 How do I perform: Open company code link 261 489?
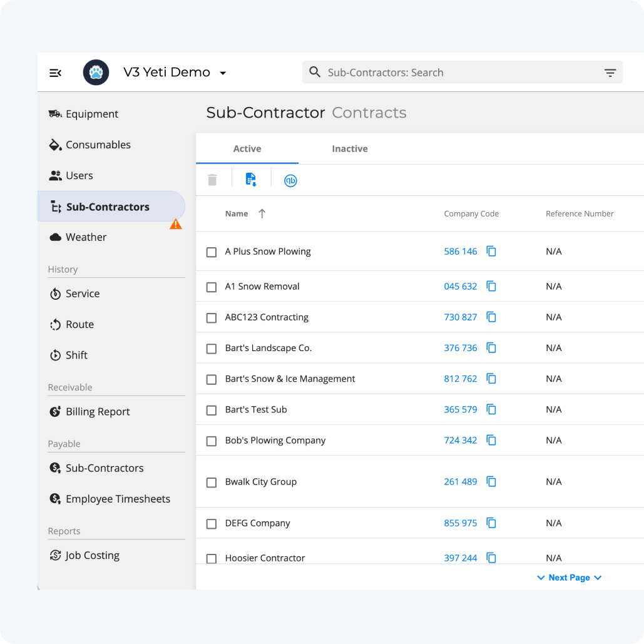(x=461, y=482)
